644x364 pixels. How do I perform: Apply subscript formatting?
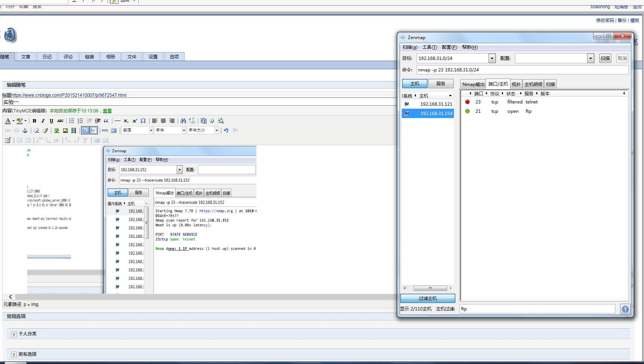click(x=126, y=121)
